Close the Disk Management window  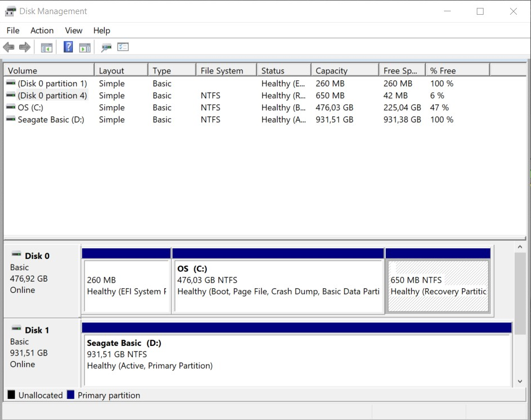[x=513, y=11]
